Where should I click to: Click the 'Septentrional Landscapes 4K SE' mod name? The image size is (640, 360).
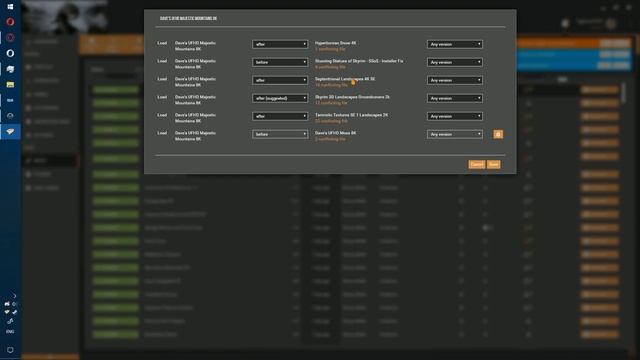click(x=345, y=79)
